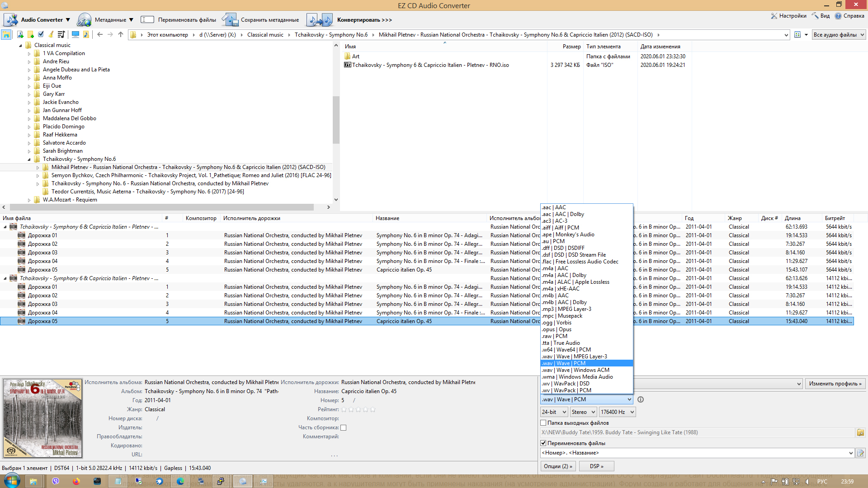
Task: Open the filename pattern editor icon
Action: coord(860,453)
